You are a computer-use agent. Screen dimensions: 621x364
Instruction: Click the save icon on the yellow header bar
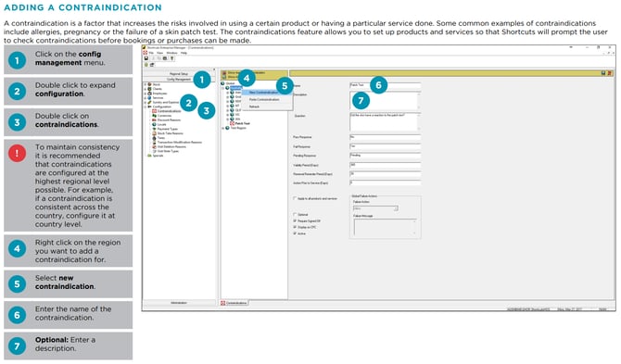[603, 73]
